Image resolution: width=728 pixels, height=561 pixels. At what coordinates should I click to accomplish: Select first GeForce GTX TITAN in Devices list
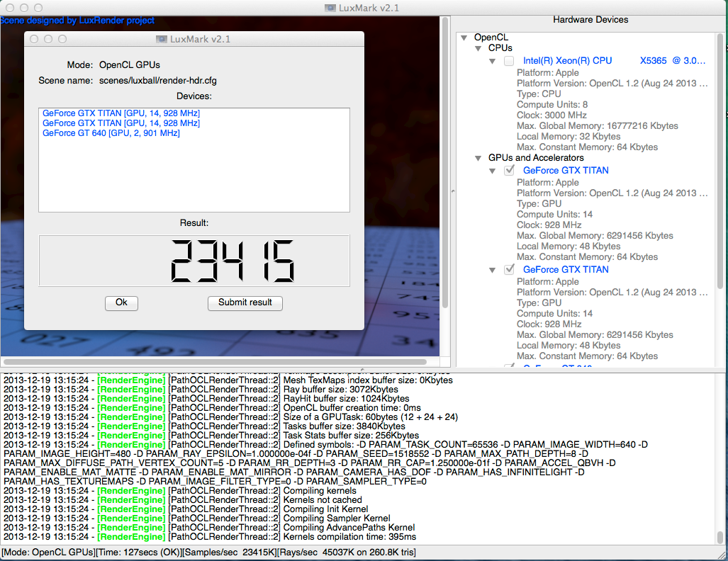(121, 113)
